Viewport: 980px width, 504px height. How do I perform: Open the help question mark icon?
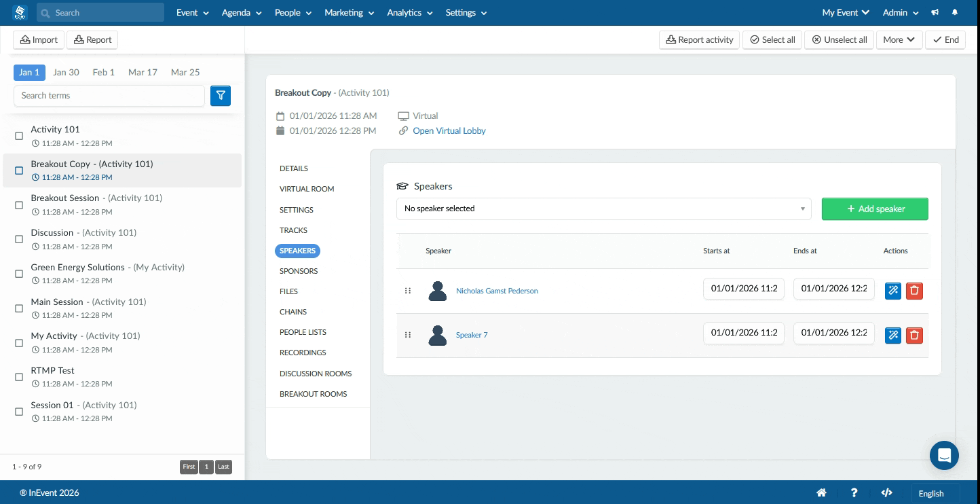point(854,493)
